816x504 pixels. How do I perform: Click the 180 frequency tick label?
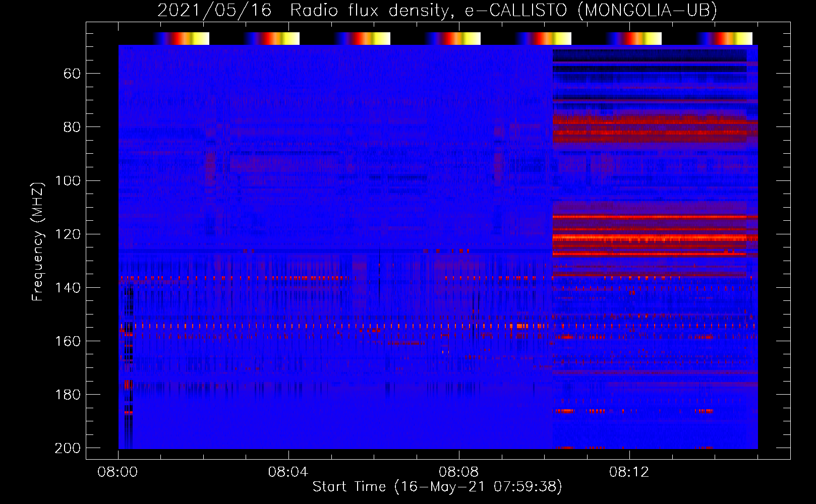(x=68, y=394)
